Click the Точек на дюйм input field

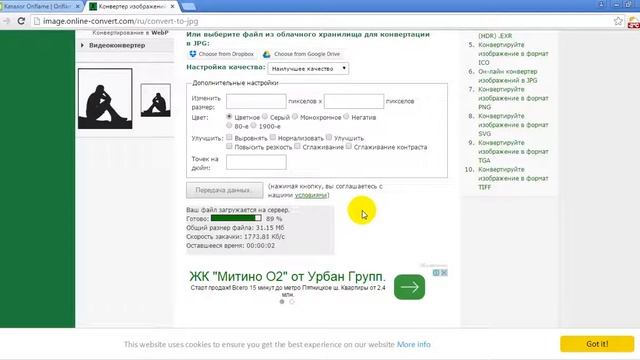256,162
